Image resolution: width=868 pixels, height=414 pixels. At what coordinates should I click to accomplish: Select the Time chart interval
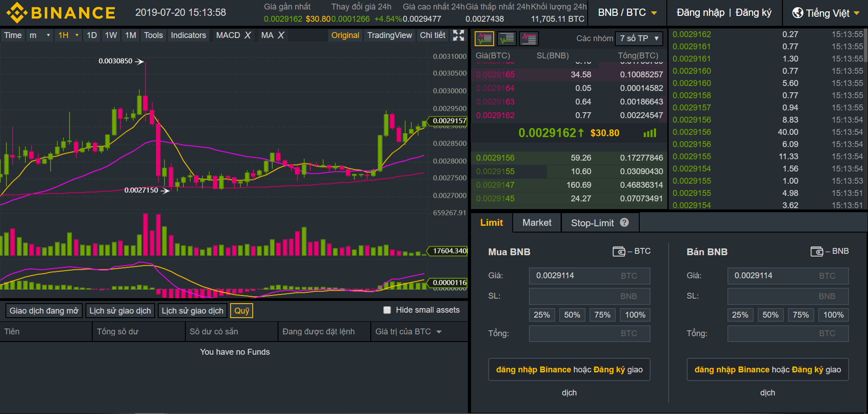coord(13,35)
